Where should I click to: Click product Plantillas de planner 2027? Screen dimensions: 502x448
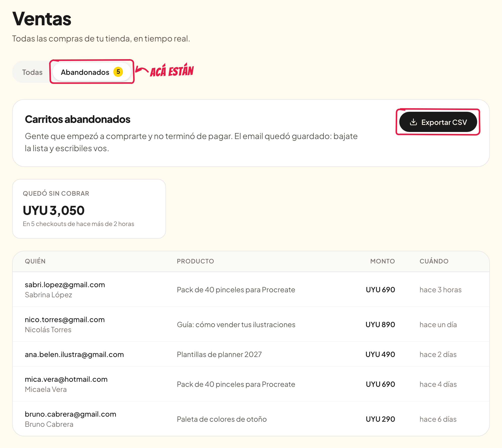[219, 354]
